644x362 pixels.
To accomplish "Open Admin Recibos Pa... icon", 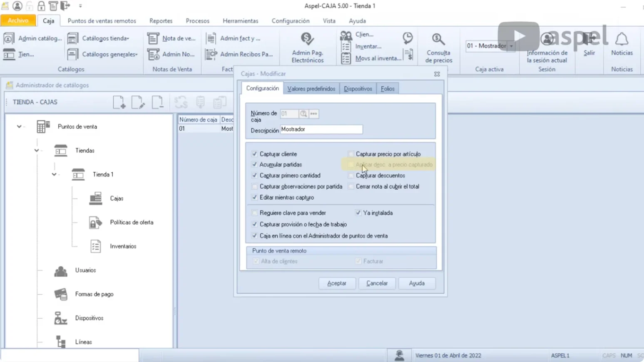I will coord(211,54).
